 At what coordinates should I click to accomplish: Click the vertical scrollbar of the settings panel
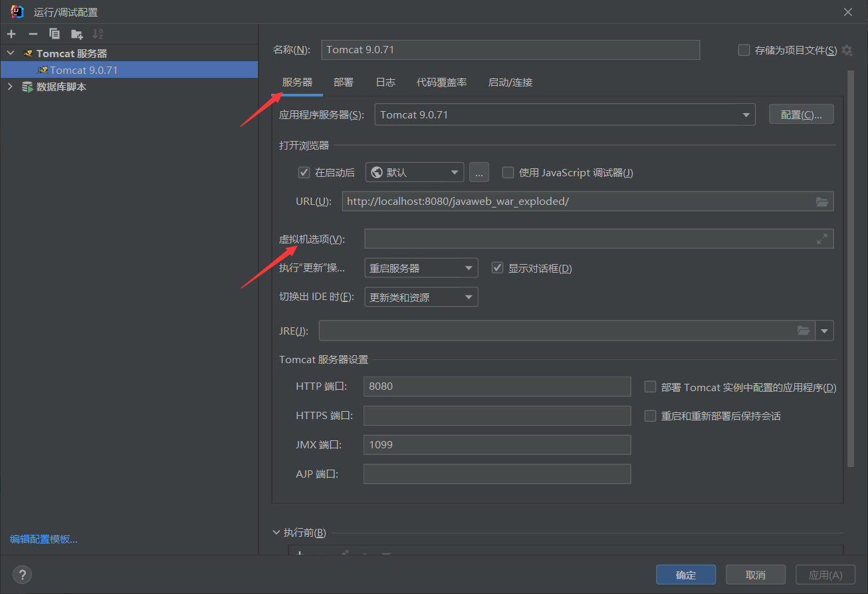(851, 269)
